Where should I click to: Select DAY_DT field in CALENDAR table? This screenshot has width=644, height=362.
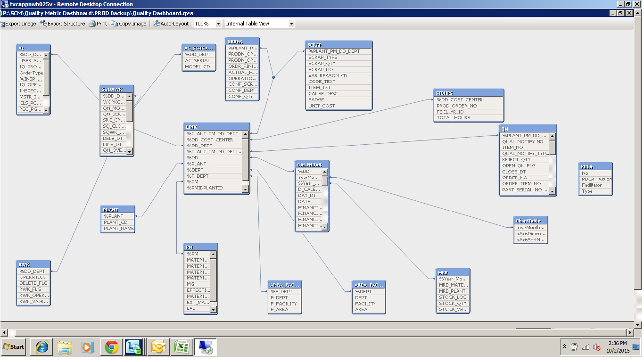[x=309, y=196]
